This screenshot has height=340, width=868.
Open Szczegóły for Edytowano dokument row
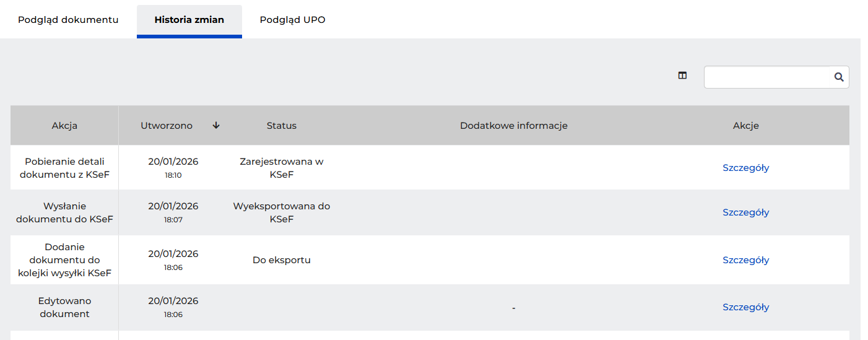coord(745,307)
